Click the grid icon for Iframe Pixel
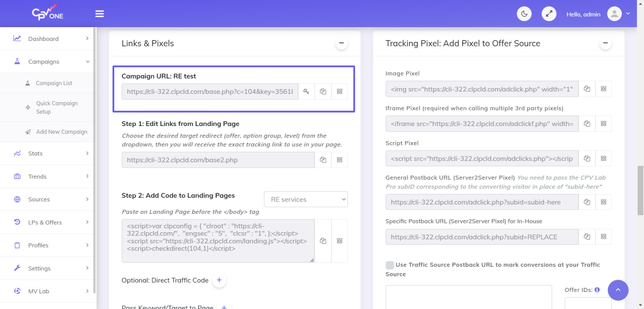The height and width of the screenshot is (309, 644). tap(604, 124)
